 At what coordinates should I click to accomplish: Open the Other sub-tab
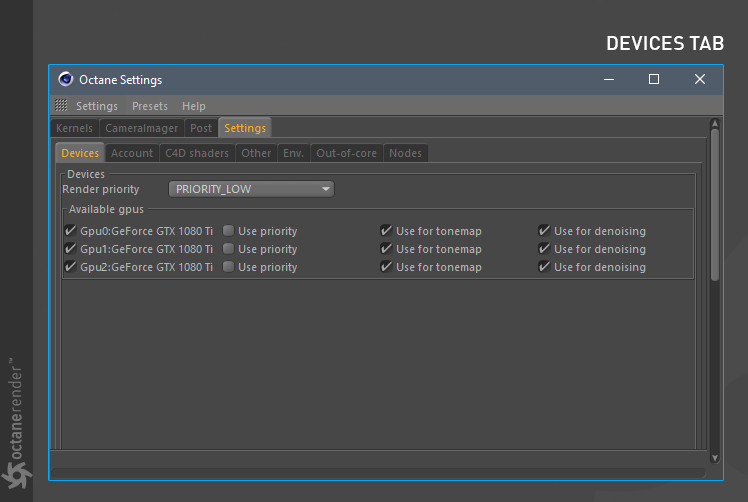[256, 153]
